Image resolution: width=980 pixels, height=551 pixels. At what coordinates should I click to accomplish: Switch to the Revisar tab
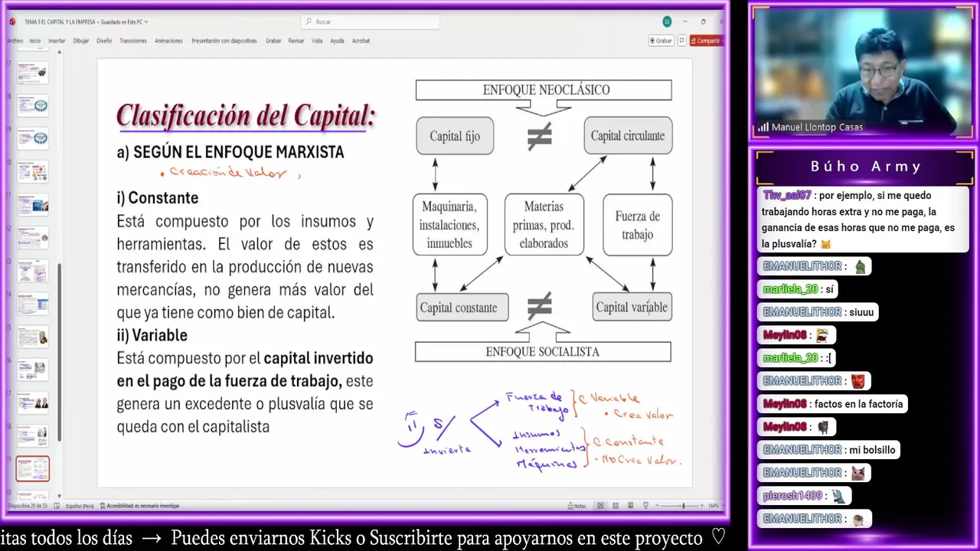pyautogui.click(x=296, y=41)
